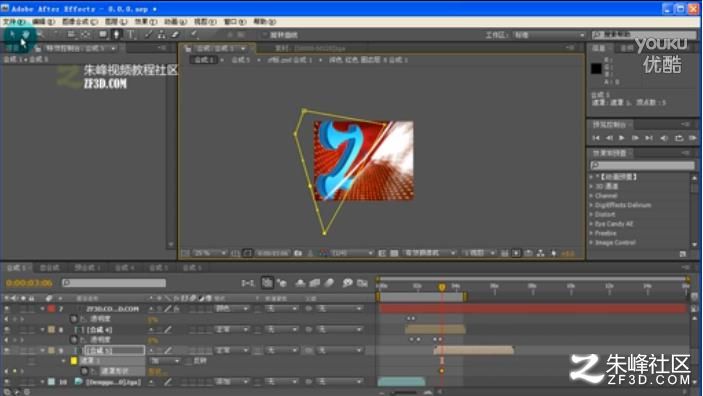Select the Text tool
The width and height of the screenshot is (703, 396).
point(131,35)
